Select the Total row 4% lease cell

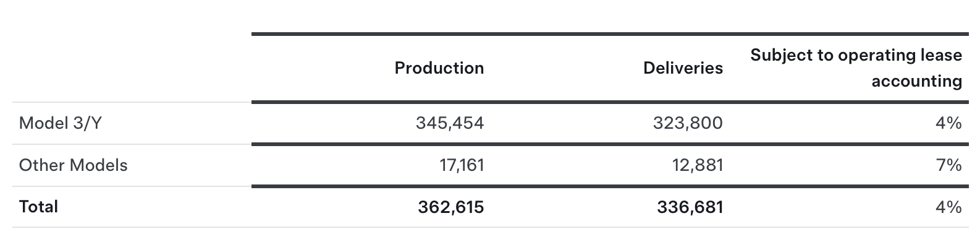[948, 207]
